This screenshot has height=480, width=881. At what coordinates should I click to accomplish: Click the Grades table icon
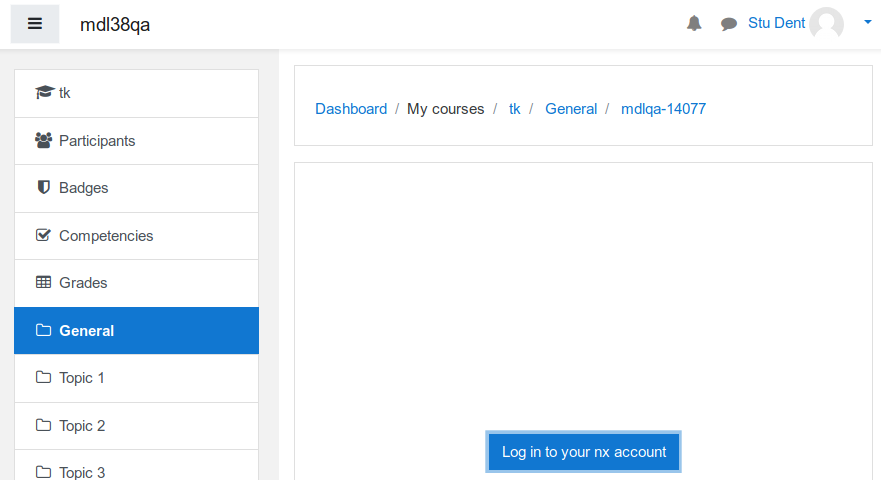[x=43, y=282]
